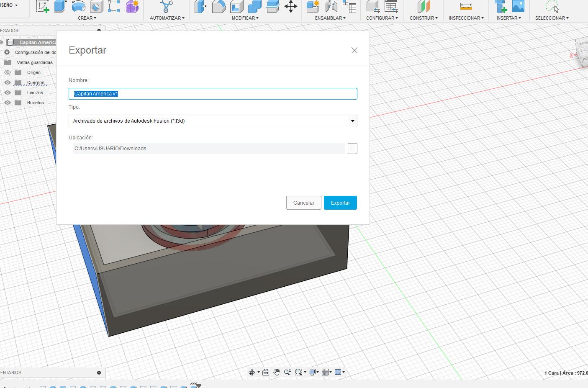Select the Rectangular Pattern tool icon
Screen dimensions: 588x388
(x=114, y=6)
